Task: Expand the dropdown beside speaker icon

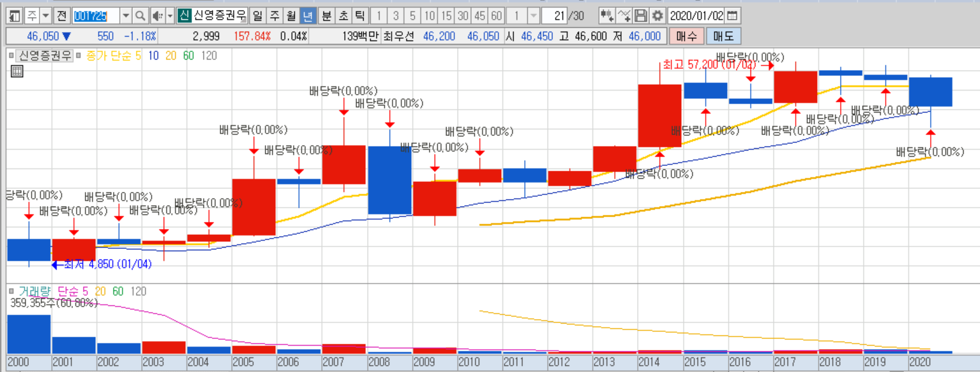Action: (170, 16)
